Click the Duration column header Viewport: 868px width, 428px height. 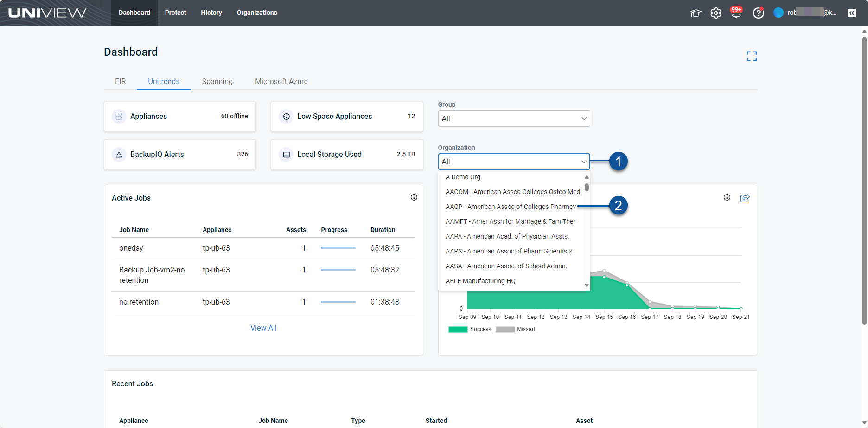(383, 230)
